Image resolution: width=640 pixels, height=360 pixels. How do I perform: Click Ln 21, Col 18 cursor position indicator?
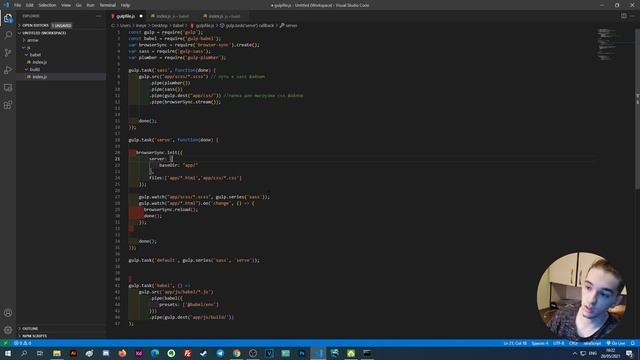(x=515, y=343)
